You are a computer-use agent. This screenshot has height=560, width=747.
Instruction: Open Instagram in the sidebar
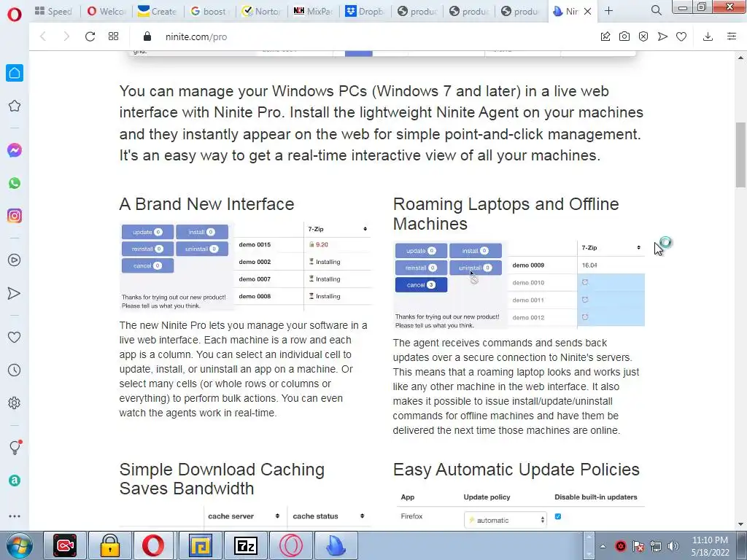[x=15, y=216]
